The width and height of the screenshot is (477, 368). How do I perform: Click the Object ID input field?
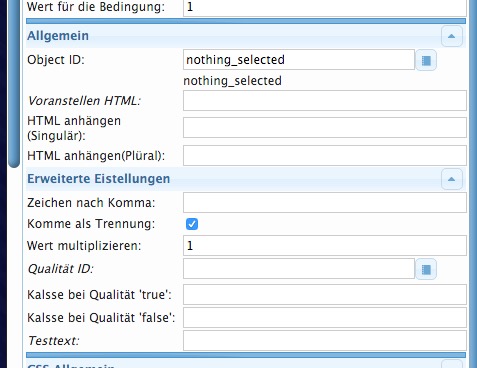tap(299, 60)
